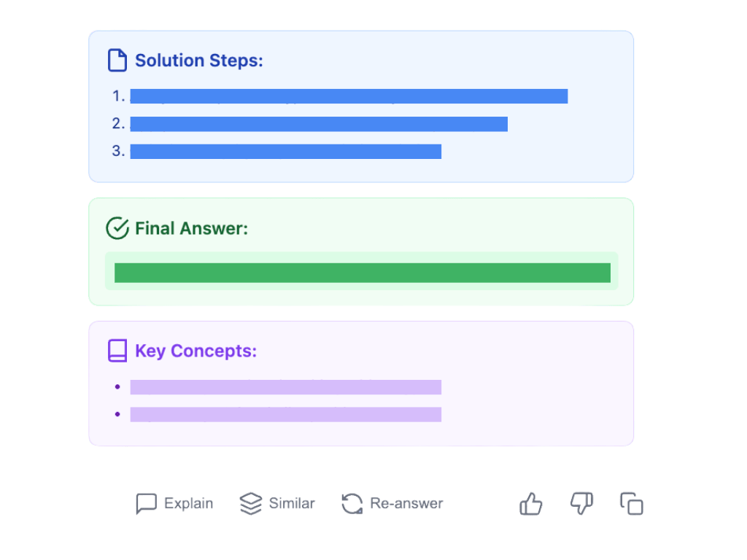Click the first key concept bullet line
747x560 pixels.
(286, 387)
